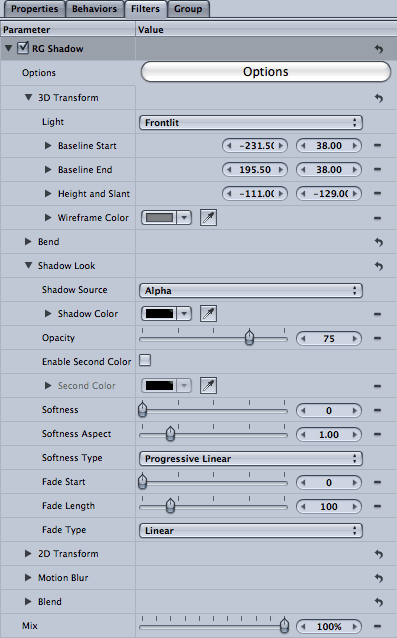The height and width of the screenshot is (638, 397).
Task: Open animation menu for Softness Aspect
Action: [x=377, y=434]
